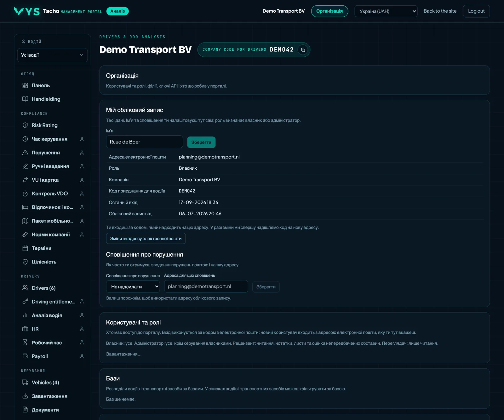Open Ручні введення pencil icon
The height and width of the screenshot is (420, 504).
click(25, 166)
